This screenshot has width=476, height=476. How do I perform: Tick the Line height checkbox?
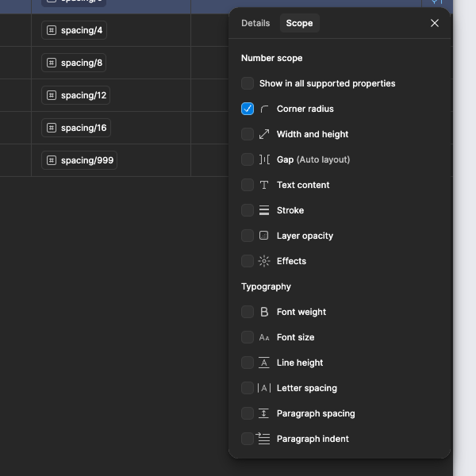click(x=248, y=363)
